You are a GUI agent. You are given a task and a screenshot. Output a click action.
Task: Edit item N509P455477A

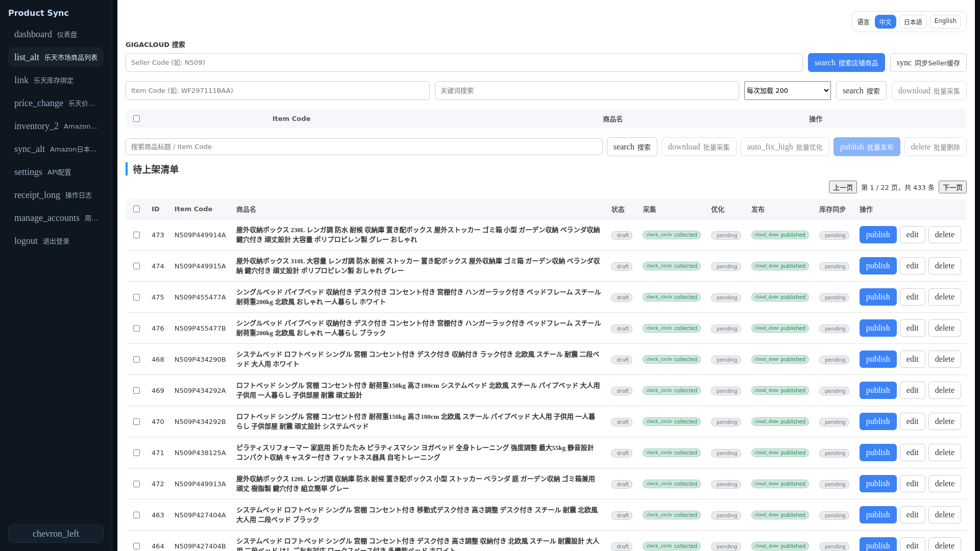913,297
